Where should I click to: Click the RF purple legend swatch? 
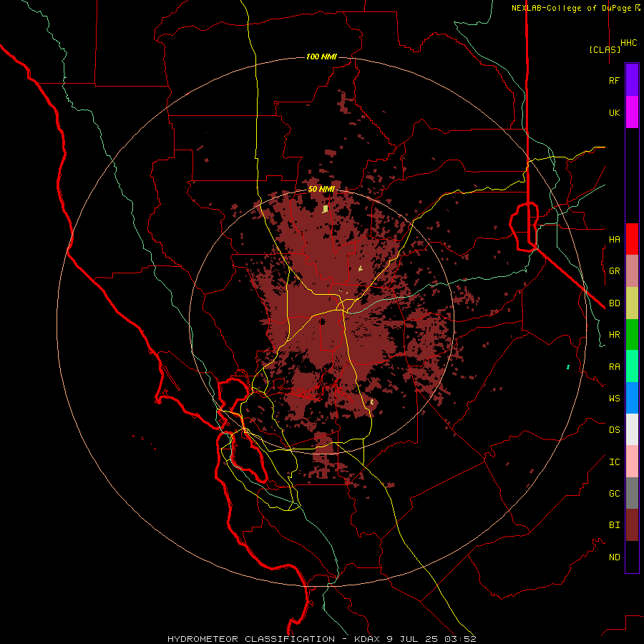[632, 80]
